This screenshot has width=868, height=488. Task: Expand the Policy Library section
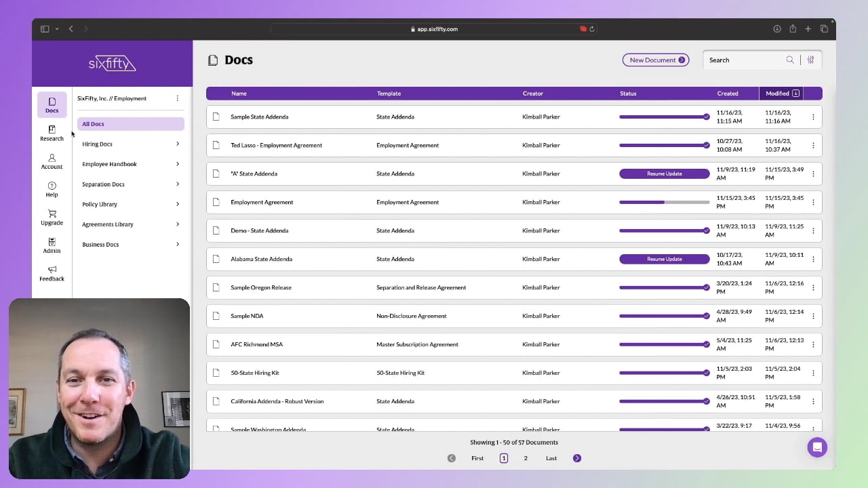(130, 204)
